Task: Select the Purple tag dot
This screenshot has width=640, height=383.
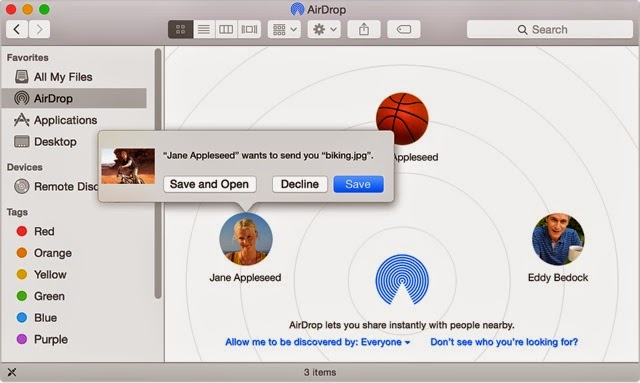Action: click(22, 339)
